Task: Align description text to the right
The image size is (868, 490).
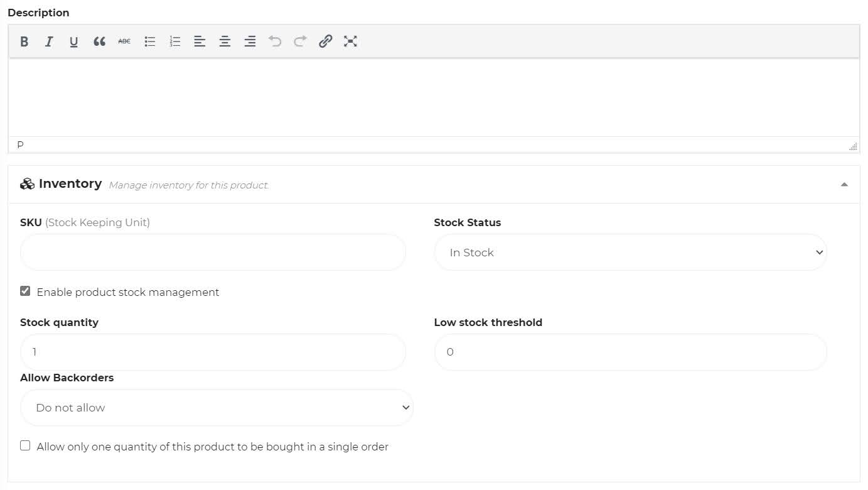Action: pyautogui.click(x=250, y=41)
